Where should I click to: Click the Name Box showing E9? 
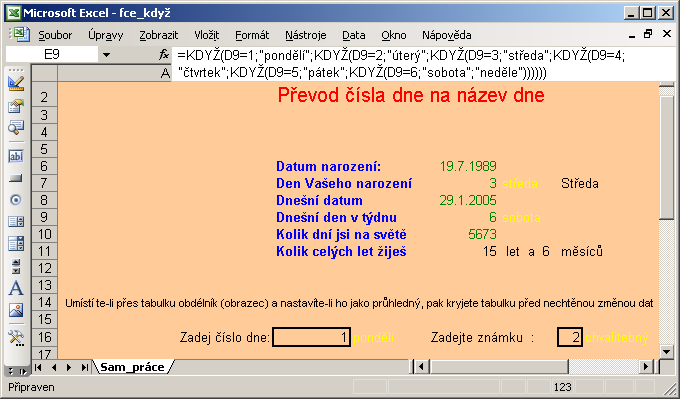click(52, 55)
